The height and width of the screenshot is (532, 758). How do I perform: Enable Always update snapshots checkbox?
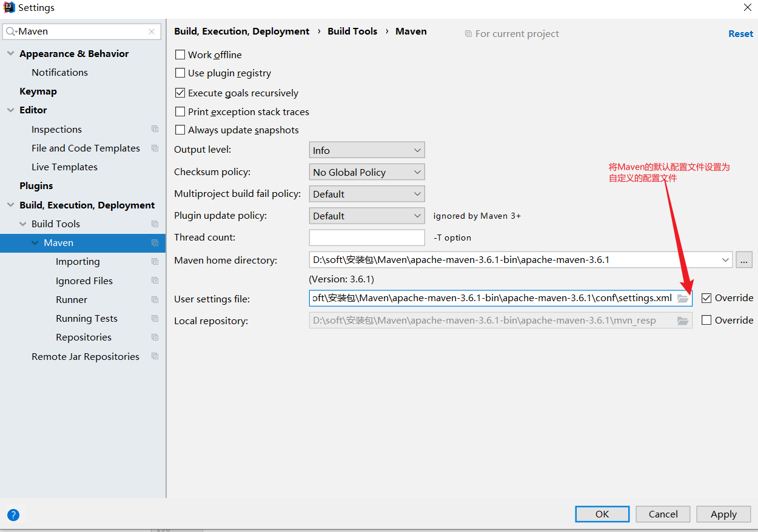180,130
